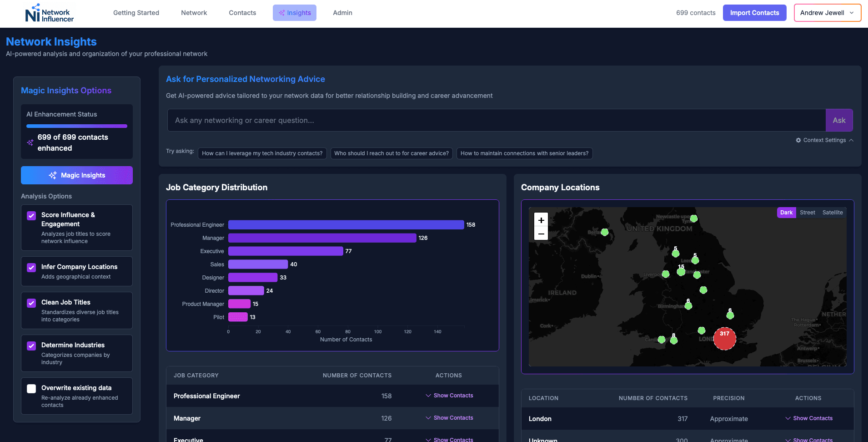
Task: Click the Professional Engineer chart bar
Action: 346,225
